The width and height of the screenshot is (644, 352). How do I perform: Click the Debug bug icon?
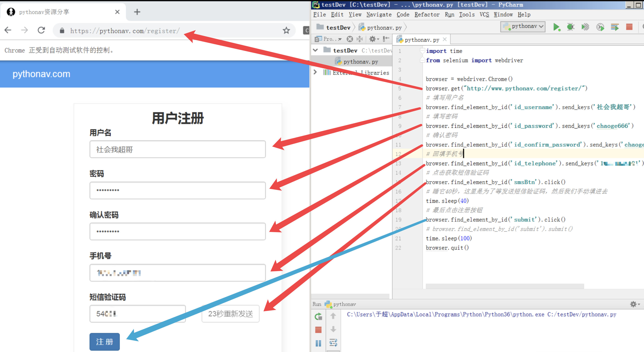coord(570,27)
